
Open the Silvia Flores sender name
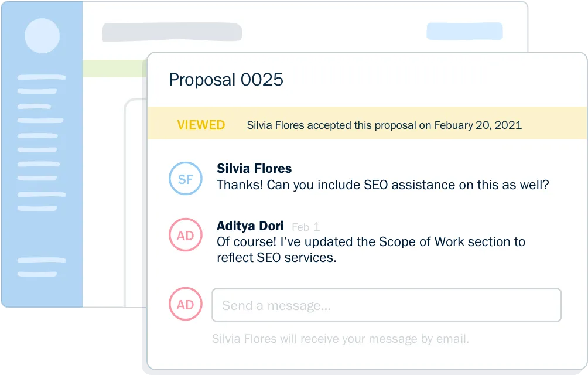pyautogui.click(x=254, y=169)
